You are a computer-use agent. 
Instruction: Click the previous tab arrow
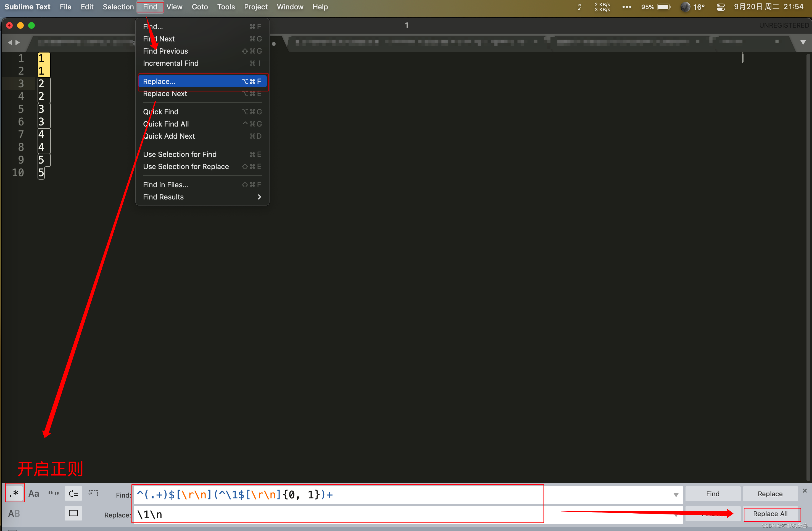(10, 42)
